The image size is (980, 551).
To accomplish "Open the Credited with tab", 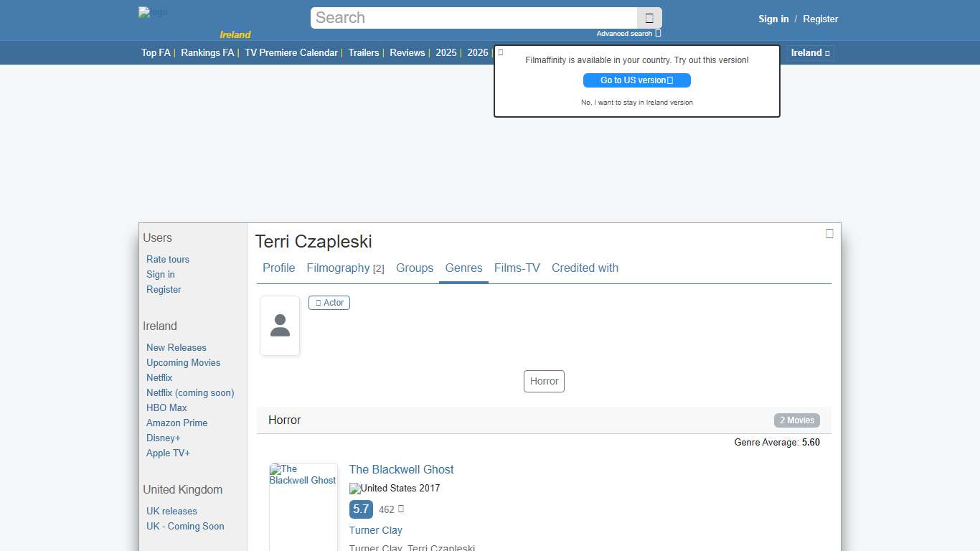I will coord(585,268).
